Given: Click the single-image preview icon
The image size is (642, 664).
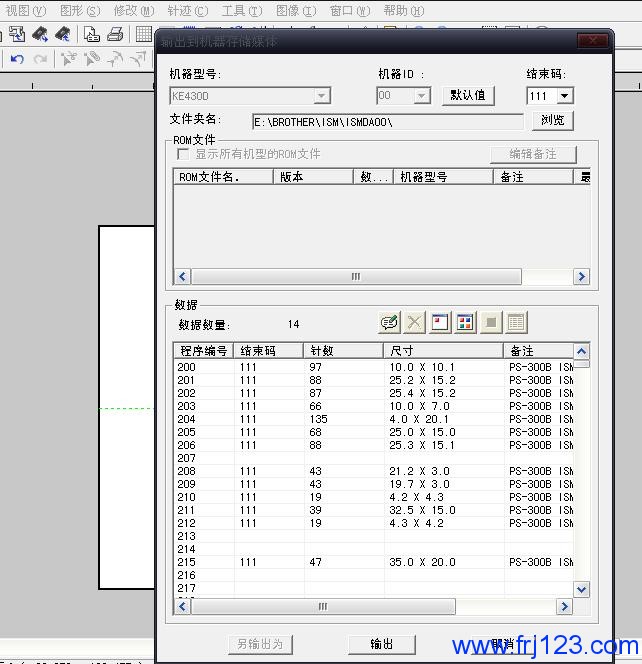Looking at the screenshot, I should (x=441, y=322).
